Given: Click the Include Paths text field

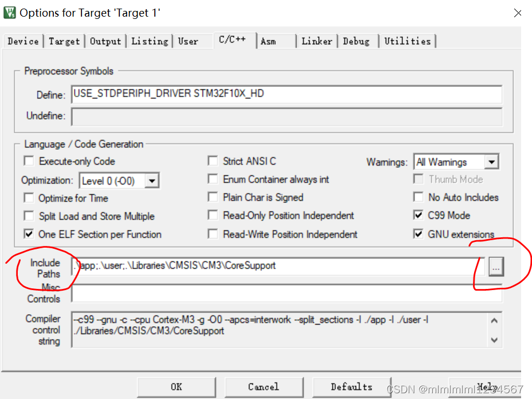Looking at the screenshot, I should click(x=278, y=266).
